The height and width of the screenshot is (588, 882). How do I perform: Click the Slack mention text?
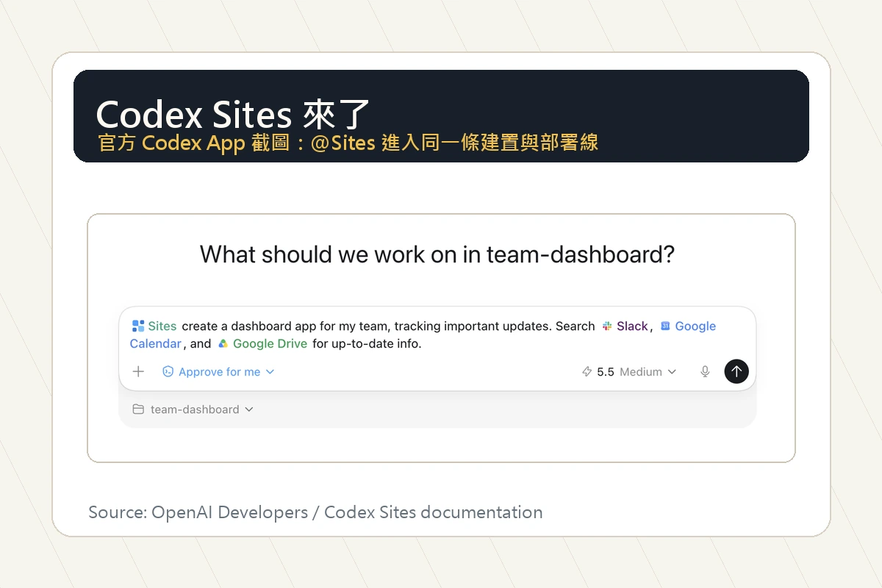pyautogui.click(x=632, y=326)
